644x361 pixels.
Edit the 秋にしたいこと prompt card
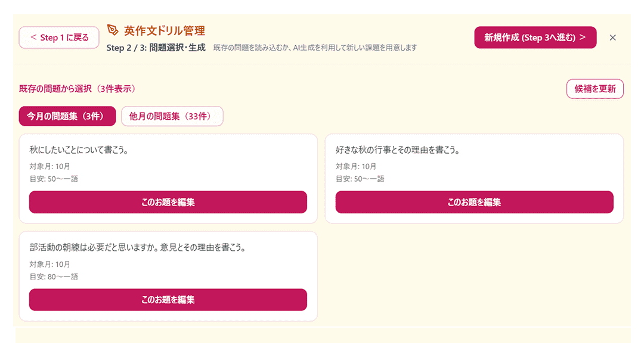(168, 202)
